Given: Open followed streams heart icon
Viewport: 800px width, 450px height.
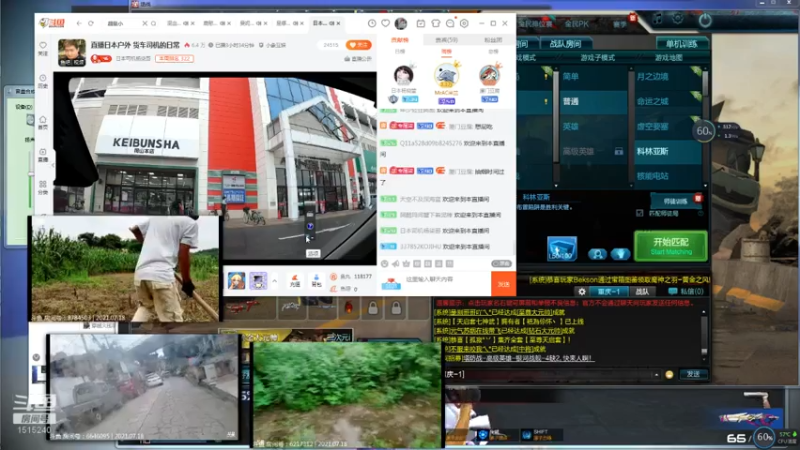Looking at the screenshot, I should pos(386,23).
